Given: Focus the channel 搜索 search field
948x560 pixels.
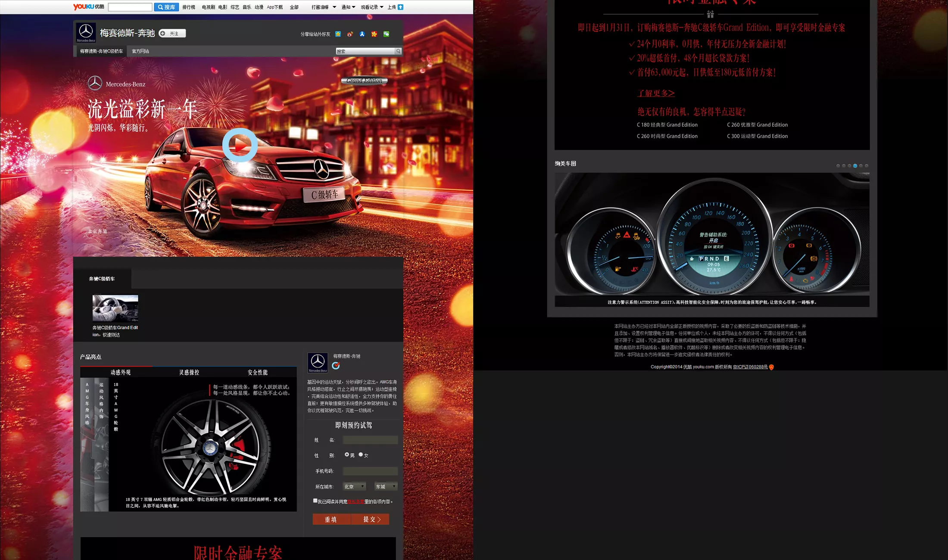Looking at the screenshot, I should pyautogui.click(x=365, y=51).
